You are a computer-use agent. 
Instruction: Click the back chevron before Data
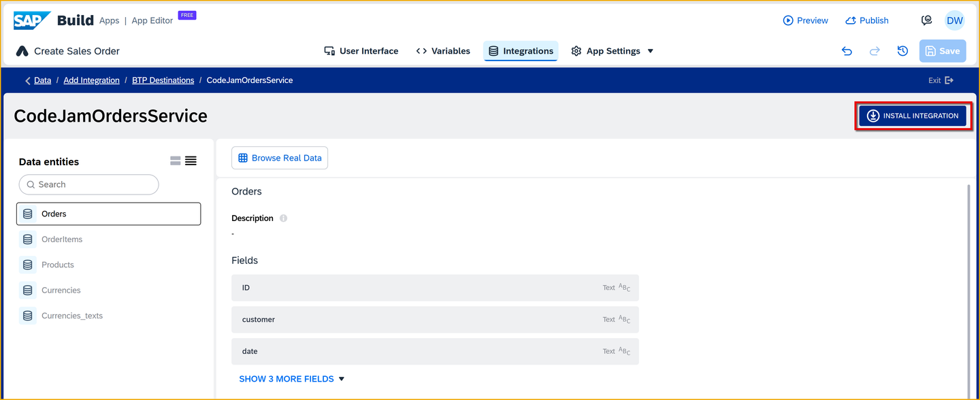(28, 80)
